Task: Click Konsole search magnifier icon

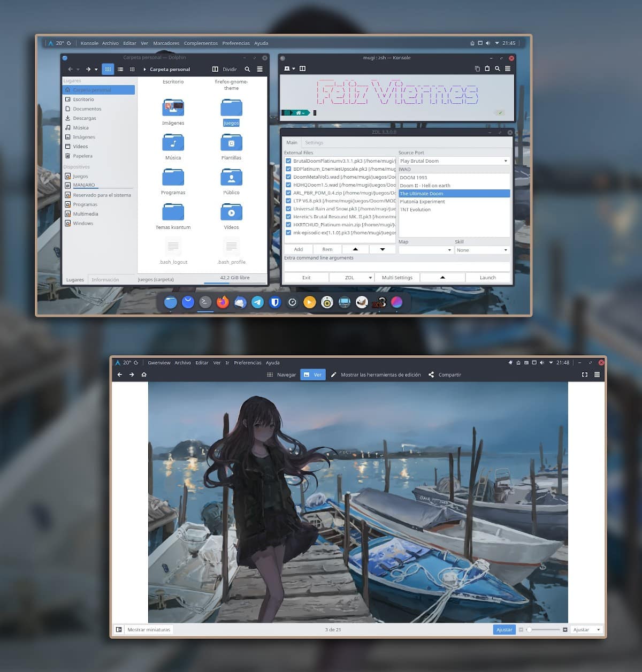Action: pyautogui.click(x=498, y=68)
